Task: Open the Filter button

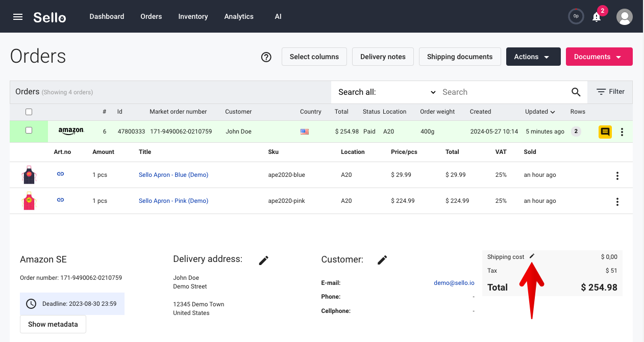Action: (x=610, y=92)
